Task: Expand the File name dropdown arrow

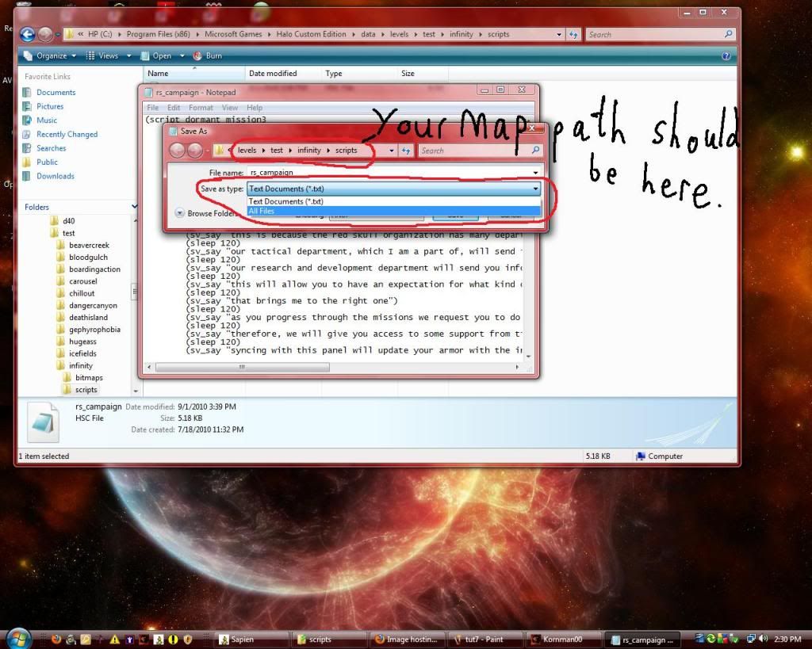Action: click(x=535, y=172)
